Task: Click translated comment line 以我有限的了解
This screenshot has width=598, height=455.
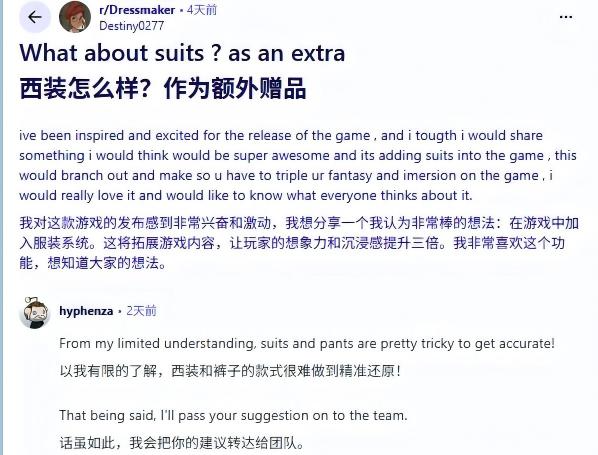Action: (x=230, y=370)
